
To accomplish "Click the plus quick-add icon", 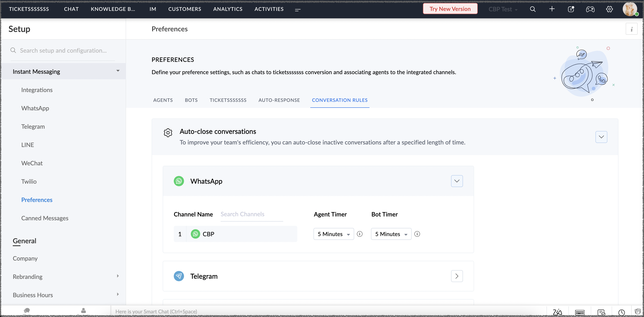I will (x=552, y=9).
